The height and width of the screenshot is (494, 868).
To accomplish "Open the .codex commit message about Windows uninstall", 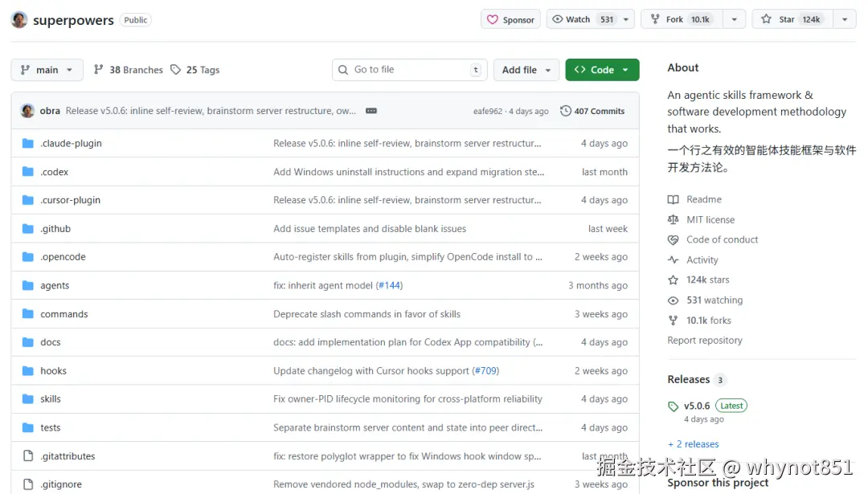I will (x=408, y=172).
